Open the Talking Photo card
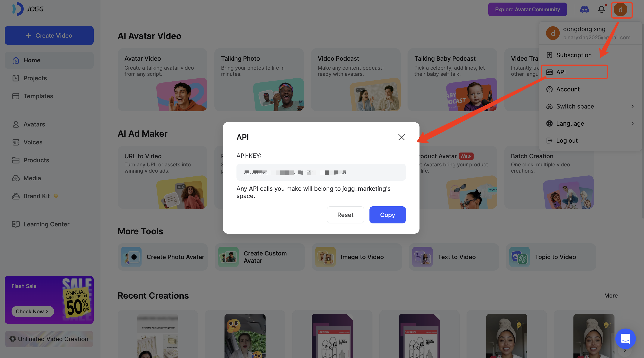 point(259,80)
